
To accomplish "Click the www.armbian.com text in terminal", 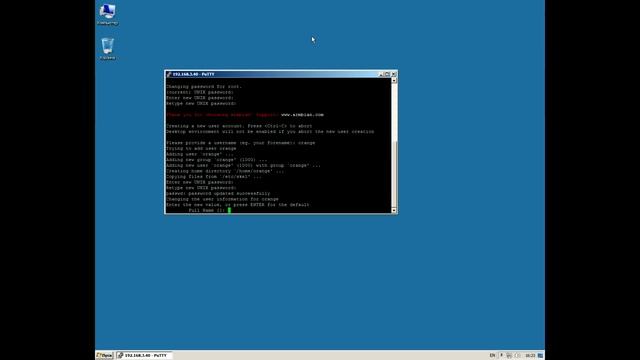I will tap(302, 115).
